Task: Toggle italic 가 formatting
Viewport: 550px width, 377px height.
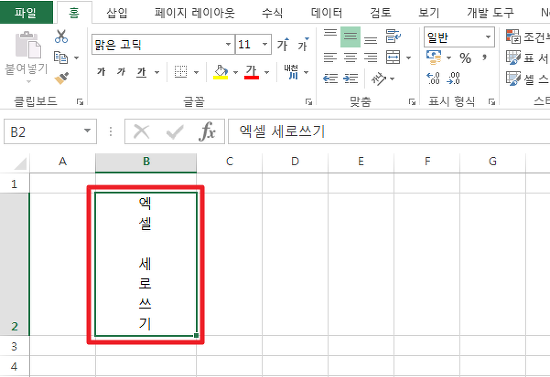Action: [121, 72]
